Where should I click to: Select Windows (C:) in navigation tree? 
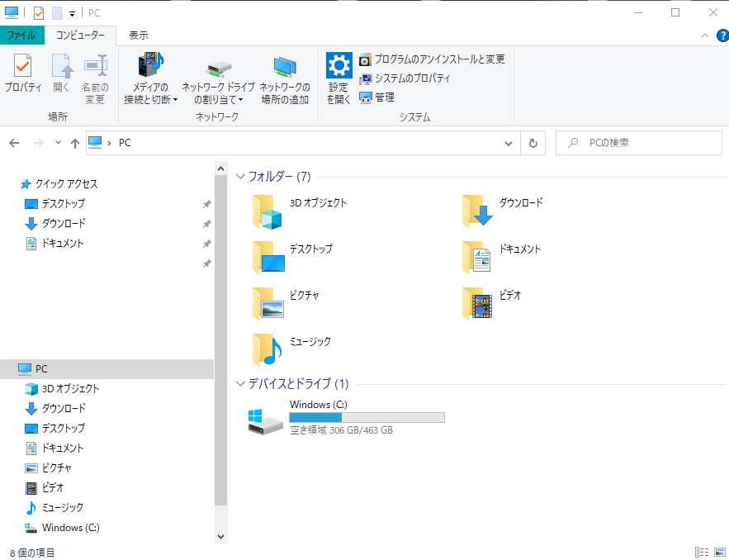pos(71,528)
